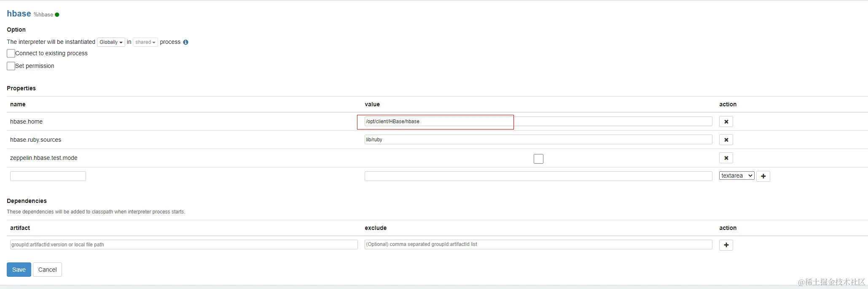Edit the hbase.home value field
This screenshot has width=868, height=289.
pyautogui.click(x=538, y=122)
